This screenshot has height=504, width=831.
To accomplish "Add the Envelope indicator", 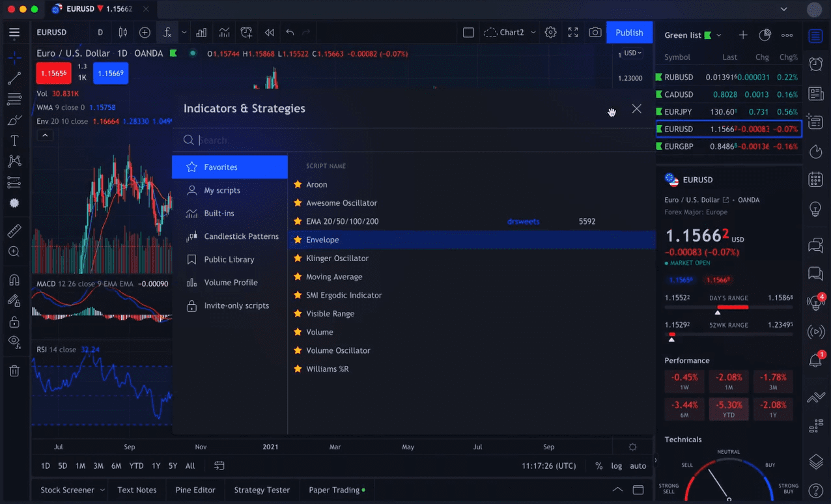I will 472,240.
